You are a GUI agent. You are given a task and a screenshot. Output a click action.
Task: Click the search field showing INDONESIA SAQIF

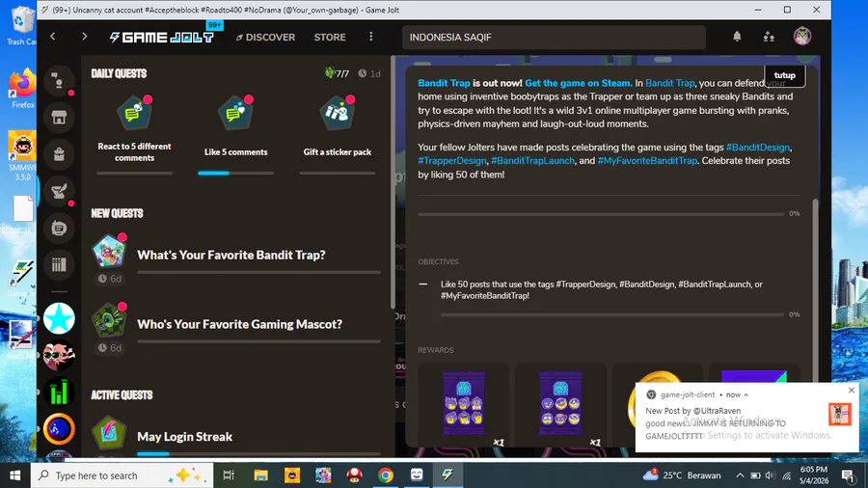(555, 37)
